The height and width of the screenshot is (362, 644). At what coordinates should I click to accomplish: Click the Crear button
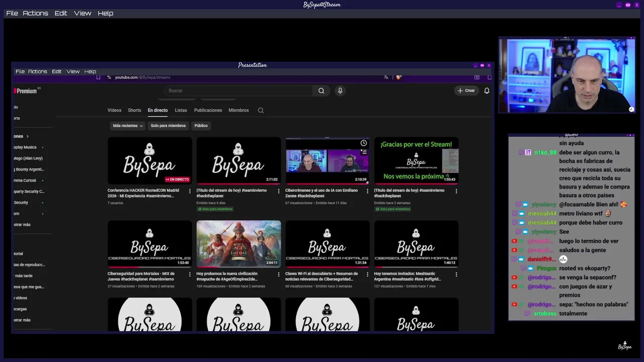click(466, 90)
